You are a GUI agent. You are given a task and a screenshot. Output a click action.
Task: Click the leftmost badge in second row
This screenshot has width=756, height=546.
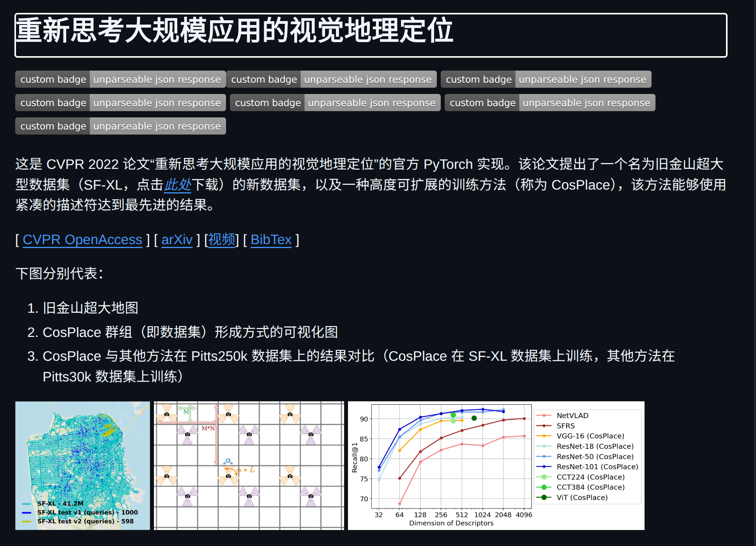[120, 103]
